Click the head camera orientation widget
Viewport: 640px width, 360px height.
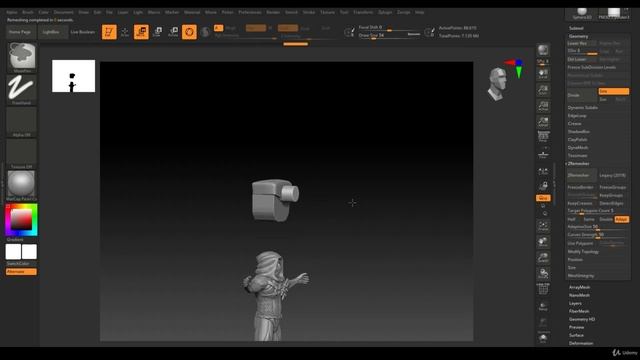coord(498,84)
